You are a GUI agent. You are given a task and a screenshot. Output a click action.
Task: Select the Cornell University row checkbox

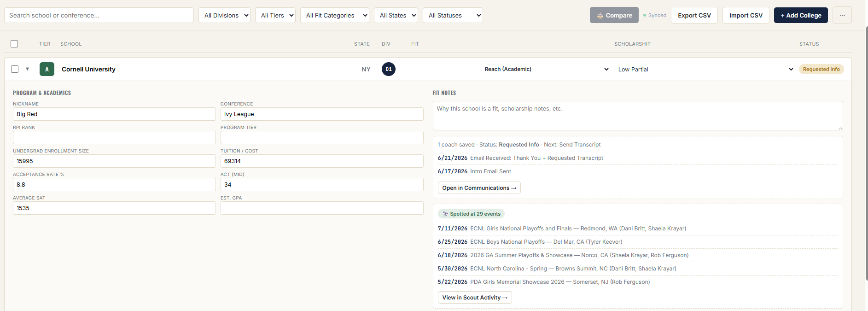tap(15, 69)
